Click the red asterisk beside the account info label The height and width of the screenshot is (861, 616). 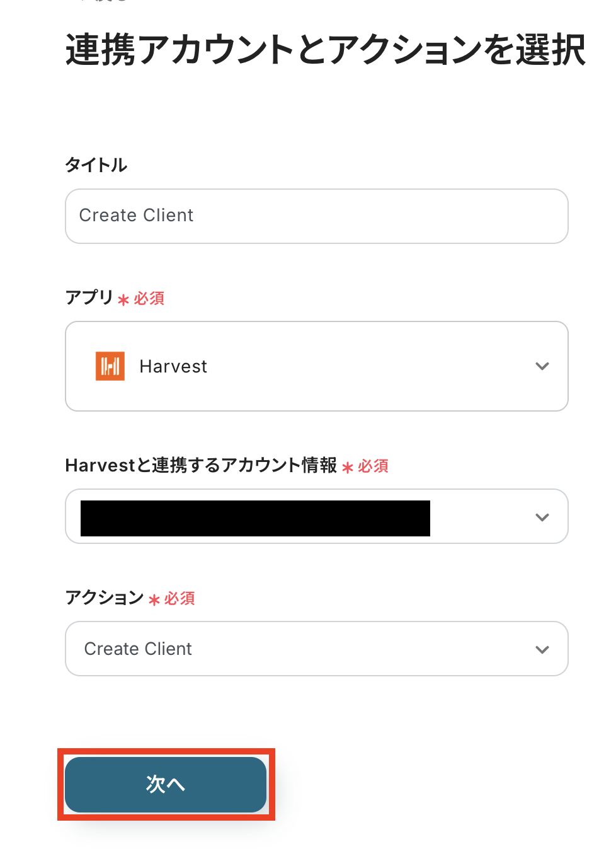click(348, 467)
